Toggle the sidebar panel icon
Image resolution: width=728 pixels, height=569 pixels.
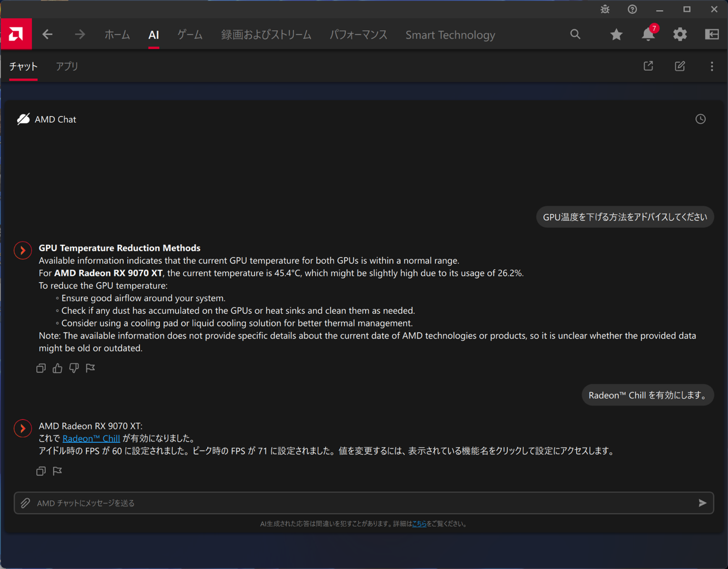(712, 35)
